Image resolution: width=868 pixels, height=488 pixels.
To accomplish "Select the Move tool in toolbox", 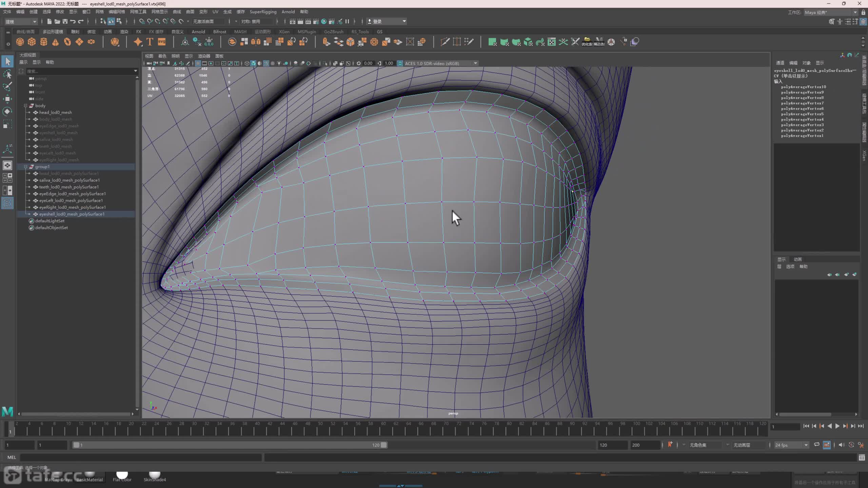I will pos(7,99).
